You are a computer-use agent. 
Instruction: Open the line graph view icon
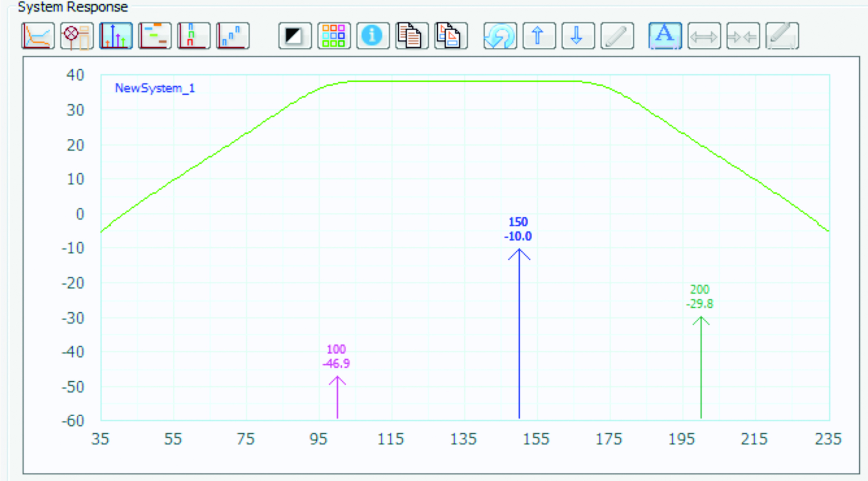38,36
